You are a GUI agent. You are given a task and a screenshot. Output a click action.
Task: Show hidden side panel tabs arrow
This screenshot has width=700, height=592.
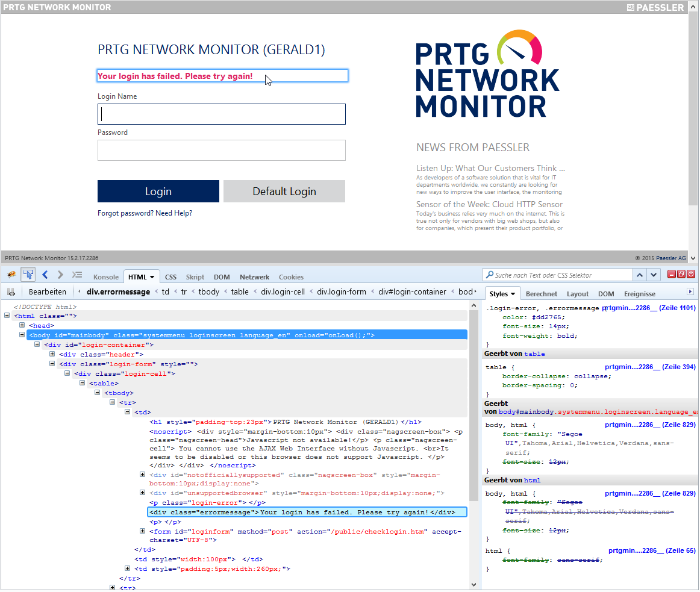point(690,291)
